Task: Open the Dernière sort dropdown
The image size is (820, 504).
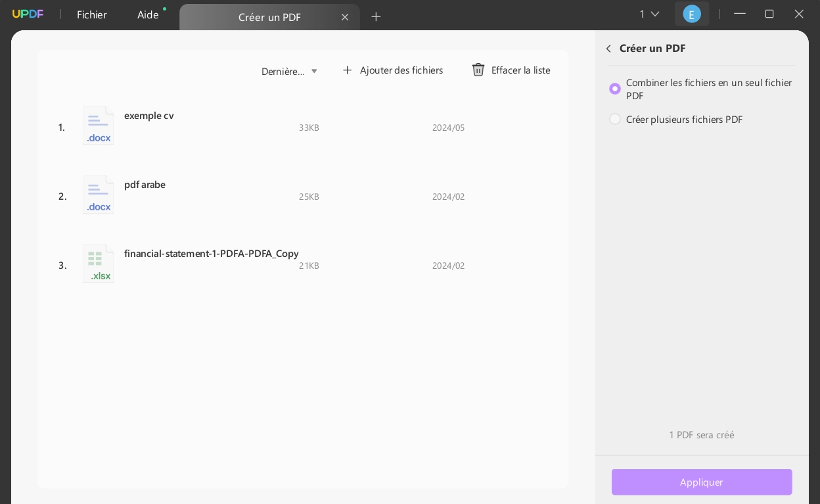Action: point(290,71)
